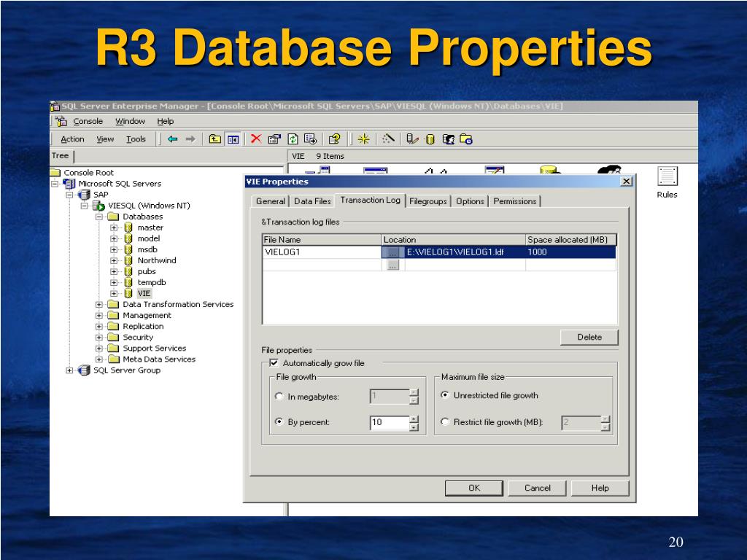Expand the Northwind database node
Image resolution: width=747 pixels, height=560 pixels.
[x=114, y=260]
